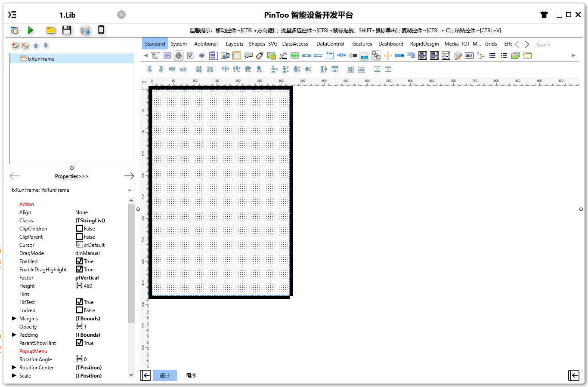The image size is (588, 387).
Task: Click the bottom-right panel collapse arrow icon
Action: [x=574, y=375]
